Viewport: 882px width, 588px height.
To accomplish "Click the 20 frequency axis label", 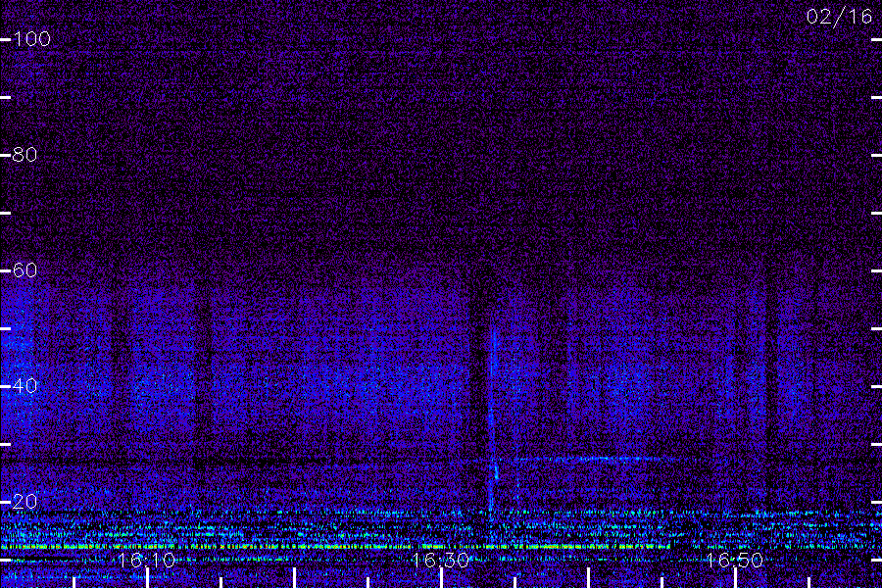I will (x=24, y=502).
